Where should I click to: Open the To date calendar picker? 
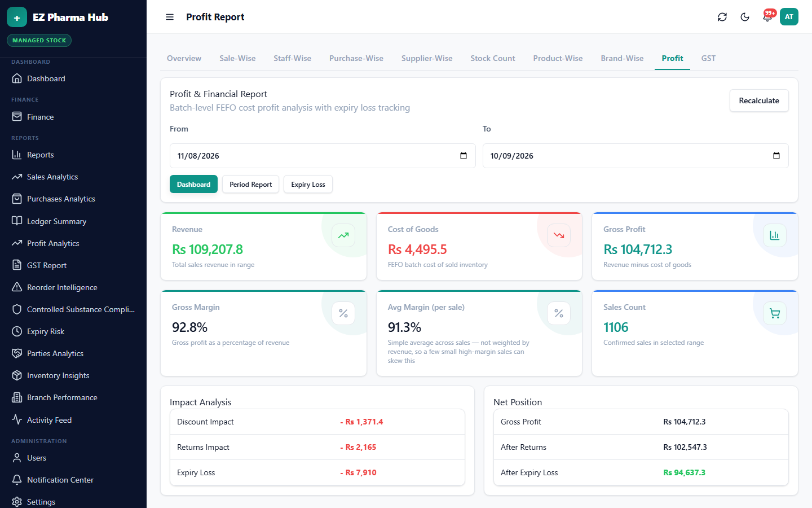click(776, 156)
